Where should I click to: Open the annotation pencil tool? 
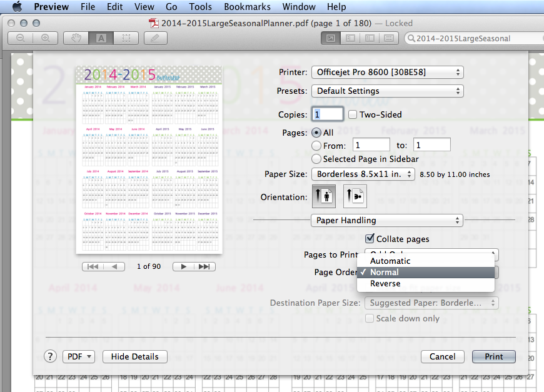pyautogui.click(x=154, y=38)
